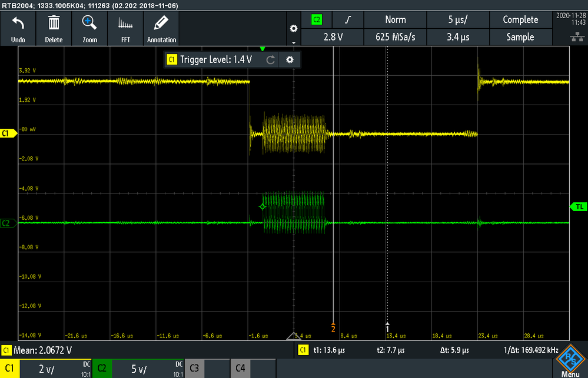Image resolution: width=588 pixels, height=378 pixels.
Task: Open the Sample acquisition mode setting
Action: tap(520, 37)
